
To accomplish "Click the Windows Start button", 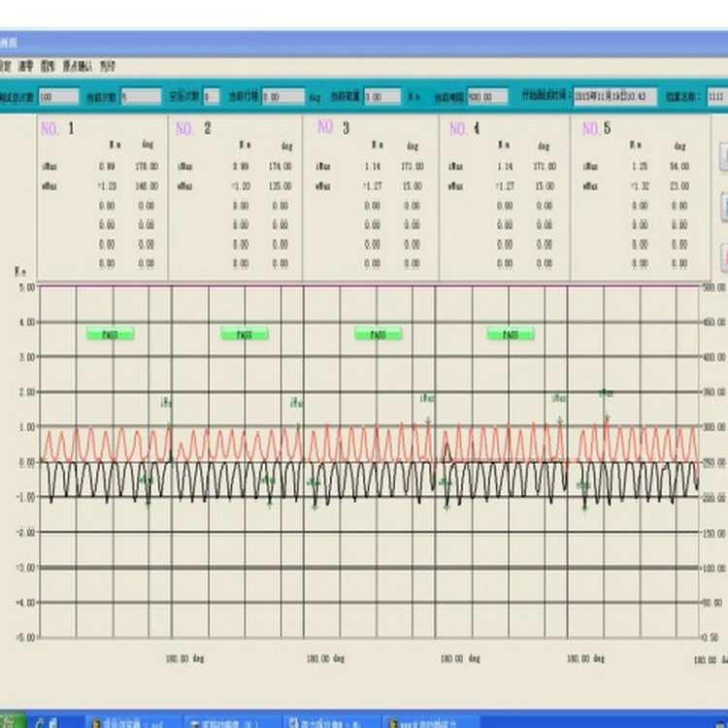I will 12,721.
